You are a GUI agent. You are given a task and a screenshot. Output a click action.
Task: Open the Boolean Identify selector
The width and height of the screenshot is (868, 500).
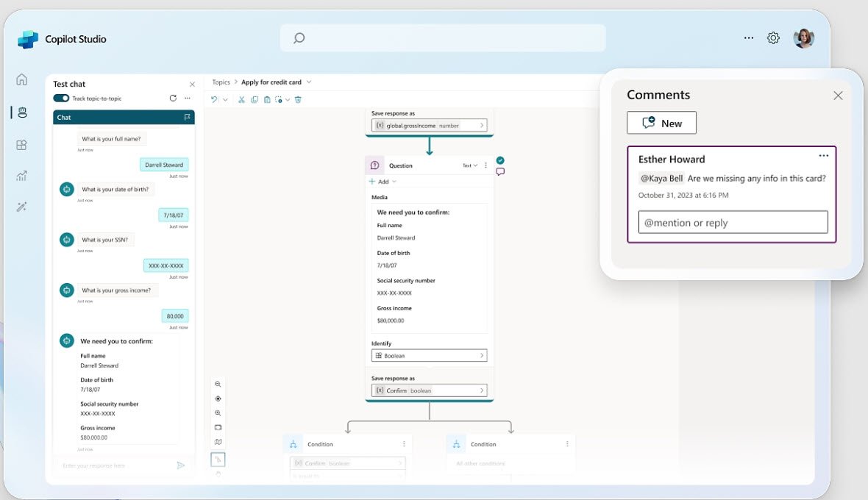[429, 356]
